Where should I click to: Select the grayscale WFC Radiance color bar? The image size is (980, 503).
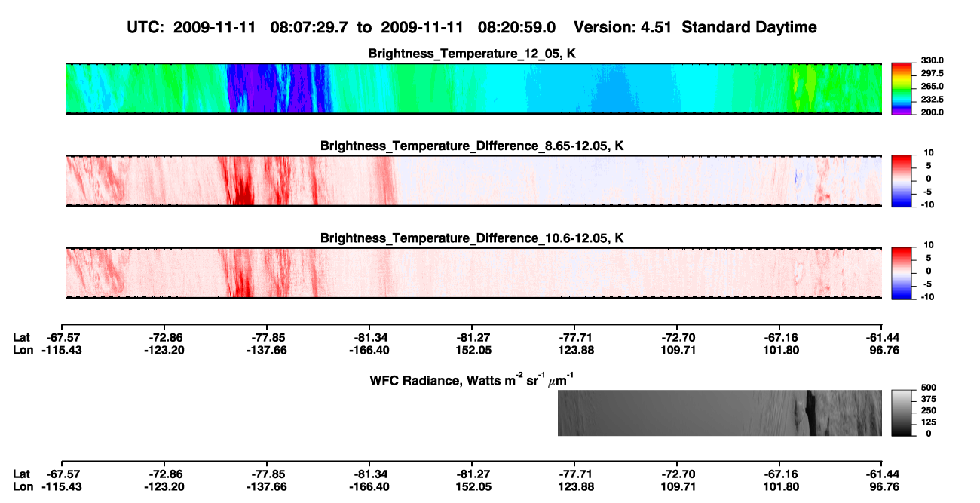pos(902,412)
